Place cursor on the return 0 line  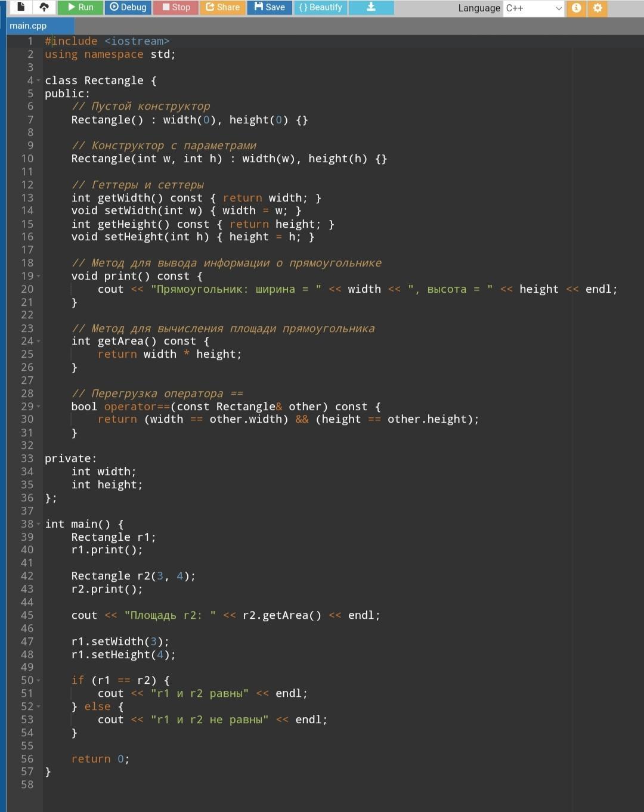pyautogui.click(x=100, y=759)
